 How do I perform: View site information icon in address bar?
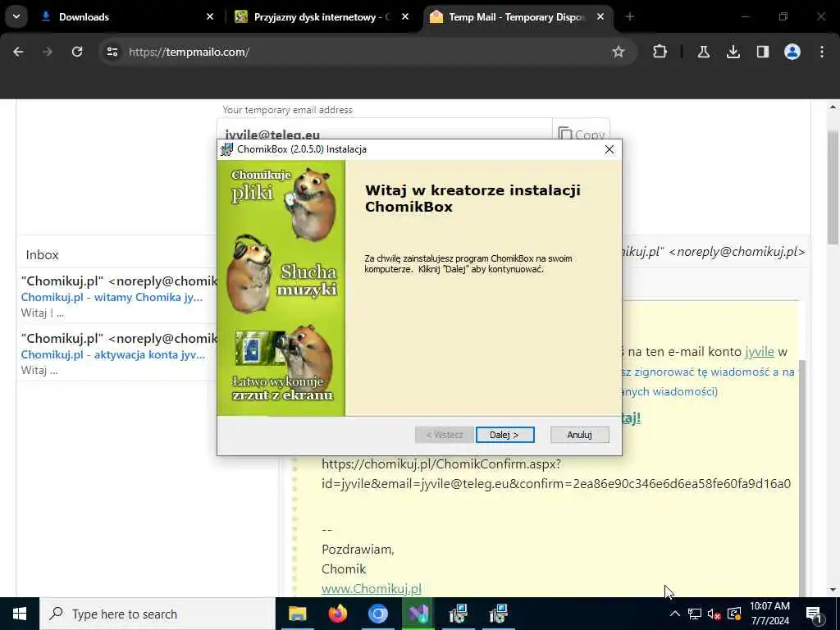tap(112, 52)
